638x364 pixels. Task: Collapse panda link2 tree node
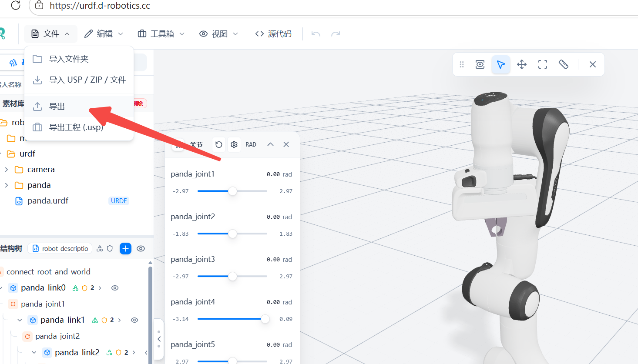[34, 352]
